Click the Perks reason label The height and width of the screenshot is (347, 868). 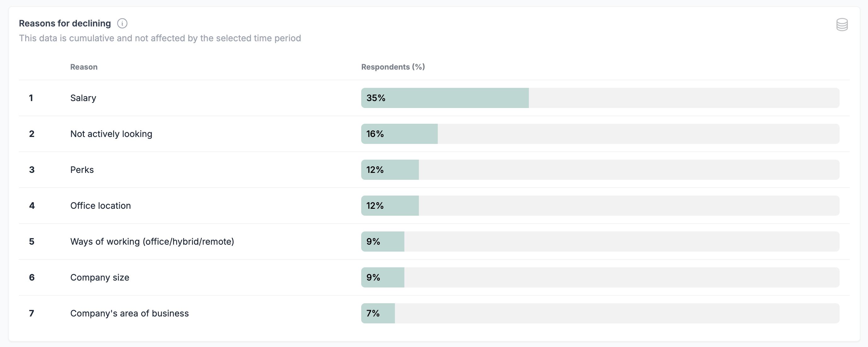click(x=82, y=170)
